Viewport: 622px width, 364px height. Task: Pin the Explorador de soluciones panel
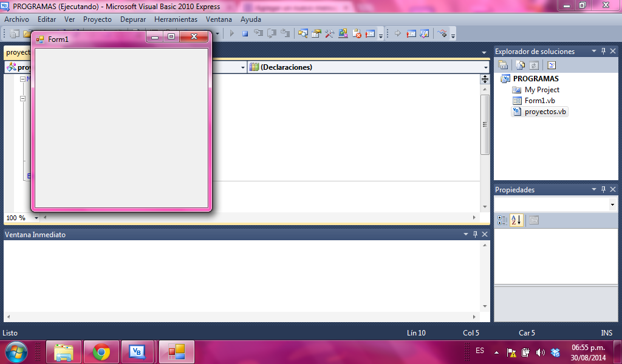click(603, 51)
